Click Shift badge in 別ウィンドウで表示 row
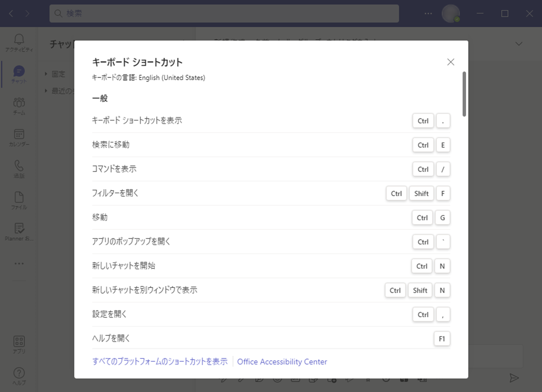This screenshot has height=392, width=542. coord(420,290)
